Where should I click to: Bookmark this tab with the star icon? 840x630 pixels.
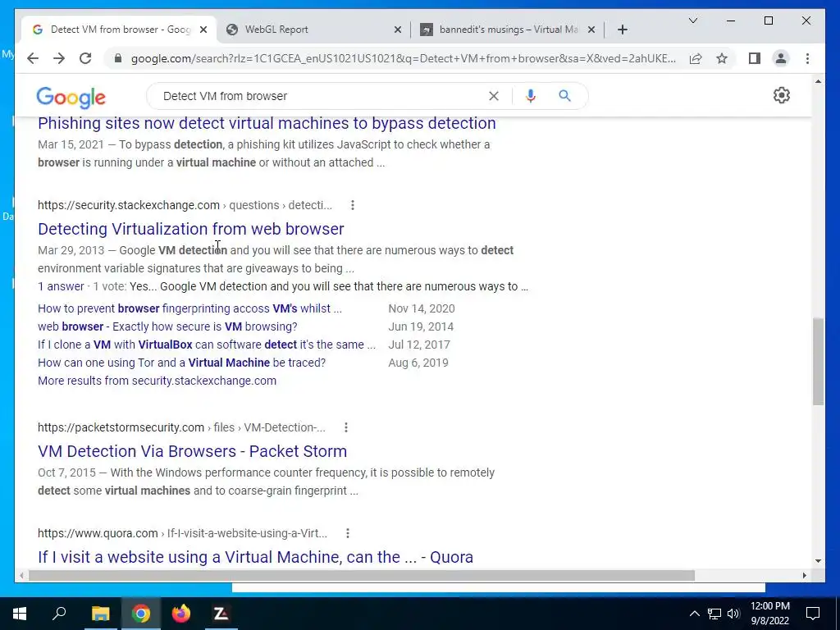722,58
